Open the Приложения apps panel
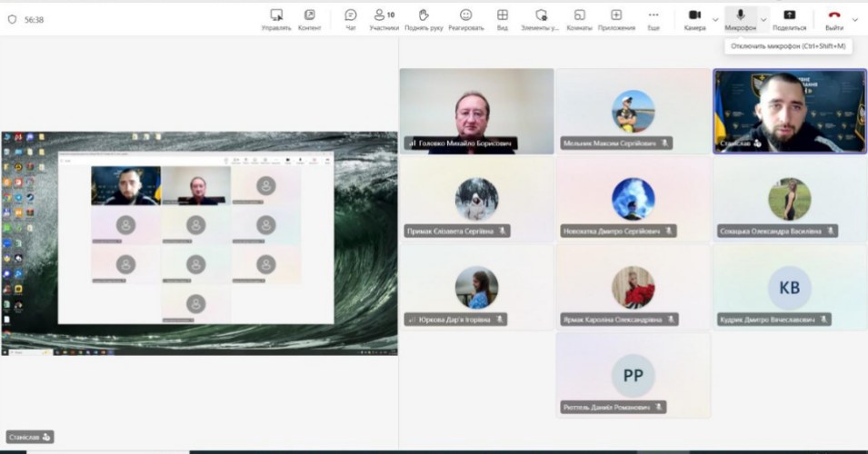868x454 pixels. coord(616,20)
